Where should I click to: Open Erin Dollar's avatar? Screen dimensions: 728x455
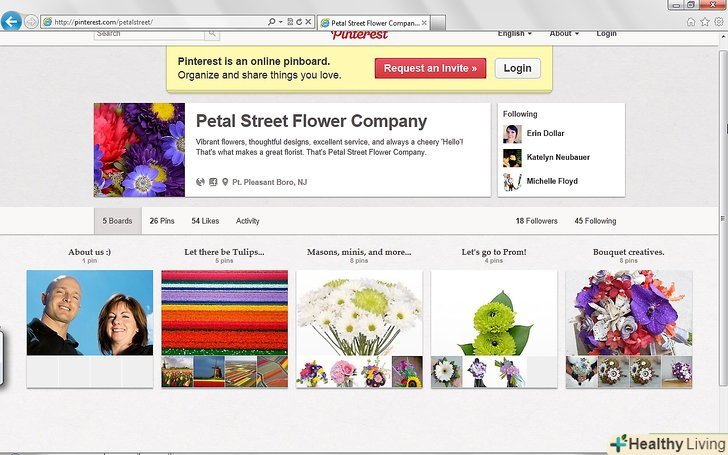512,134
